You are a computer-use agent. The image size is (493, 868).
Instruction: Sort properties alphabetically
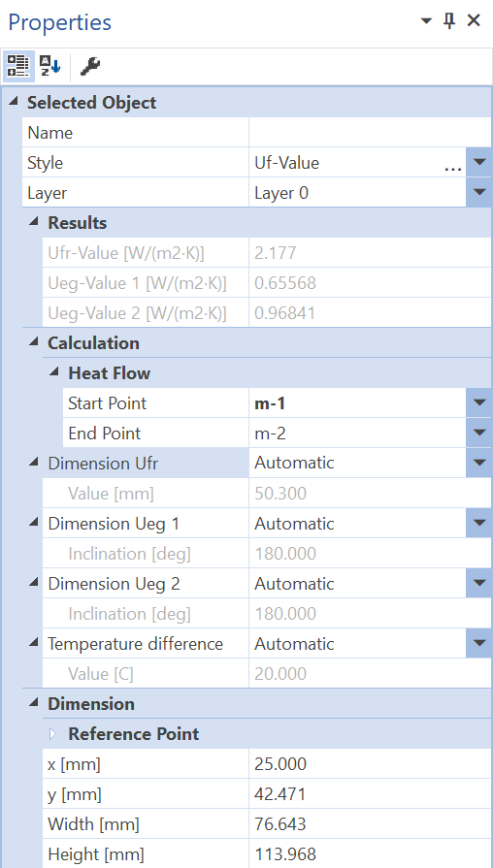50,66
